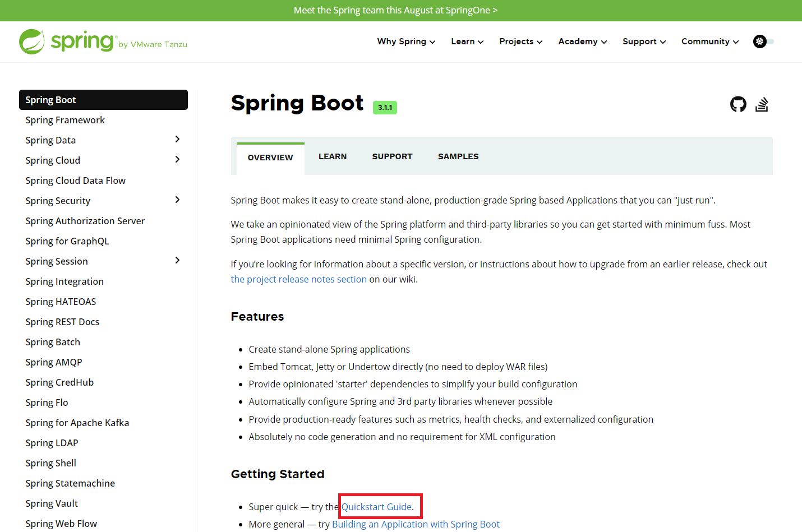Open Spring Statemachine project
The image size is (802, 532).
pos(70,483)
